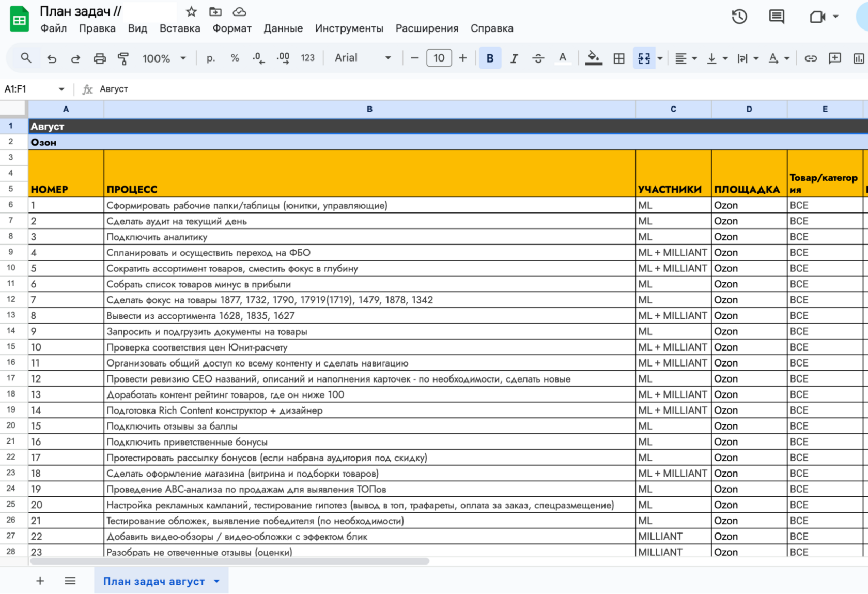Open the comments history icon

tap(776, 17)
